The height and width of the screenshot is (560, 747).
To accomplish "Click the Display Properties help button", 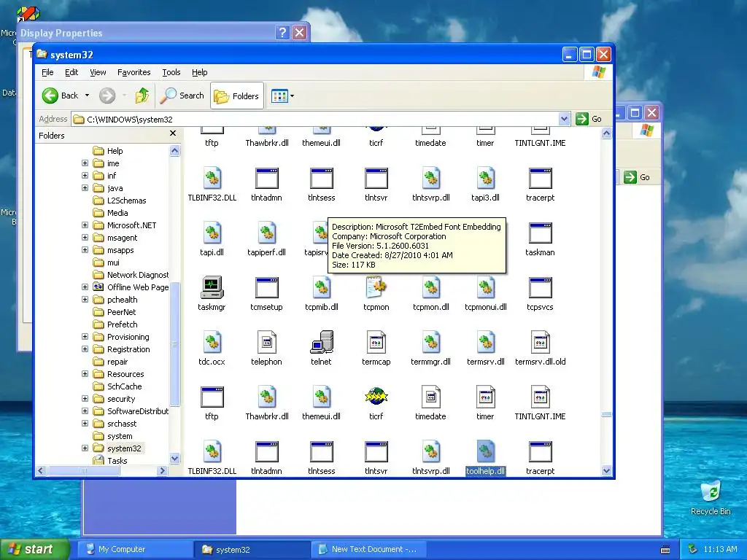I will tap(282, 32).
